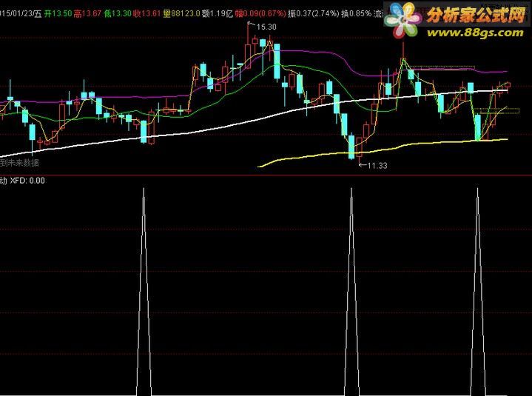Click the www.88gs.com website link

[475, 33]
